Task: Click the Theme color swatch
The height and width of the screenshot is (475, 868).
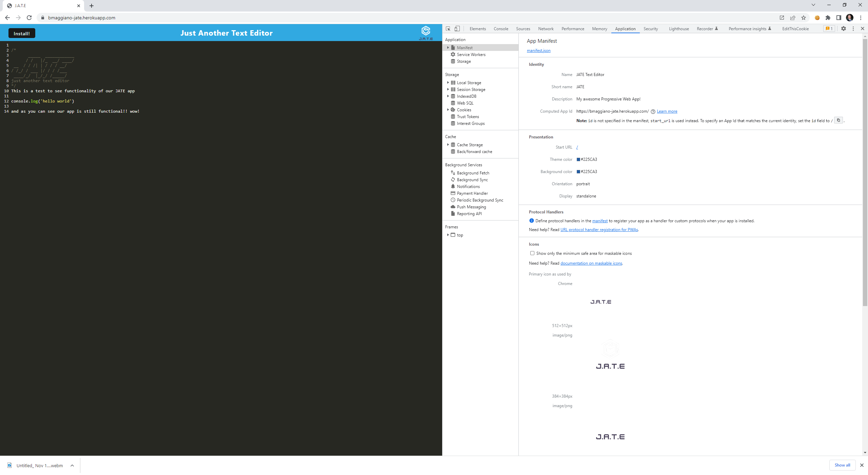Action: (578, 159)
